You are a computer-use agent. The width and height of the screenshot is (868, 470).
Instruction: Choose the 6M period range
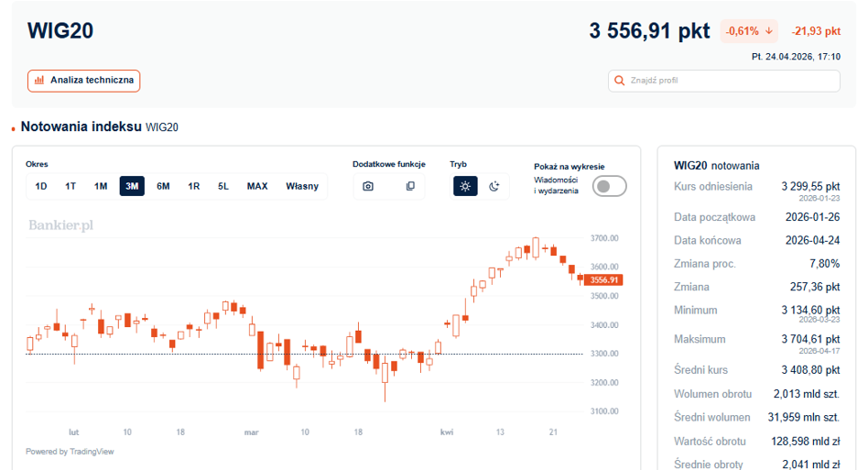click(163, 186)
